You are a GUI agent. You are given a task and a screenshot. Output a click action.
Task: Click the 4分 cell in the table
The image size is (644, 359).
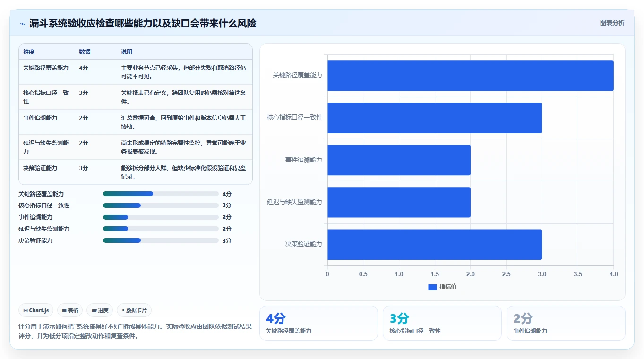click(84, 68)
